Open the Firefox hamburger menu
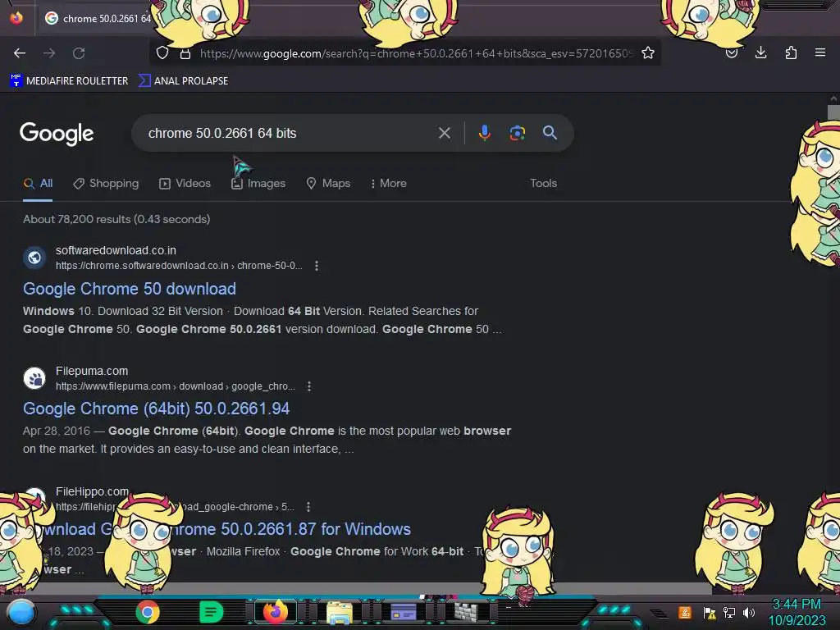840x630 pixels. (820, 52)
